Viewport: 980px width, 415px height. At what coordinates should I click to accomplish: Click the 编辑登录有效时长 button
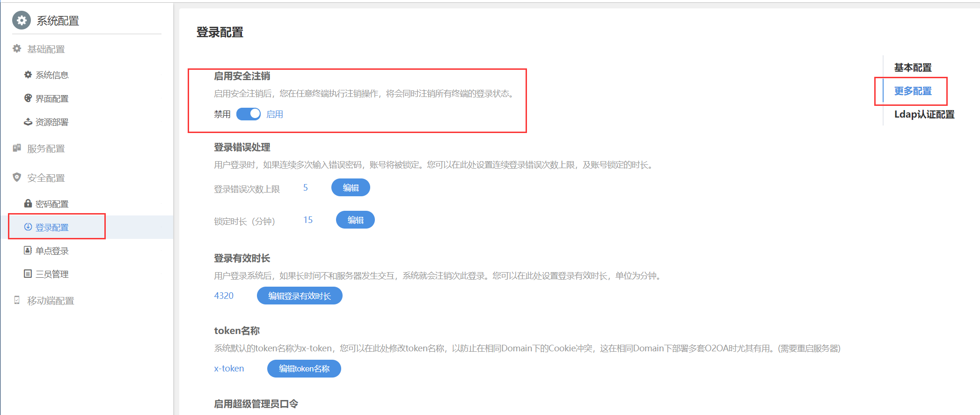(300, 296)
